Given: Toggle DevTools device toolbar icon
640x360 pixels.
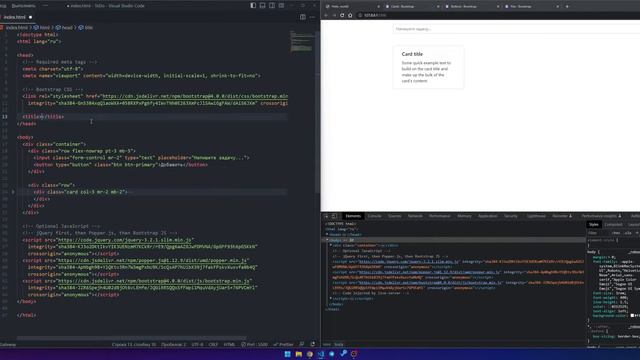Looking at the screenshot, I should point(334,216).
